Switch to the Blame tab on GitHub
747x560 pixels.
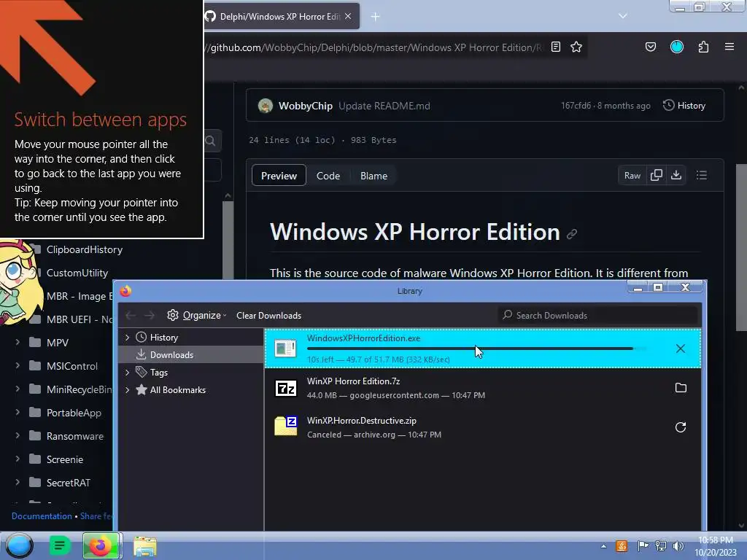[374, 176]
